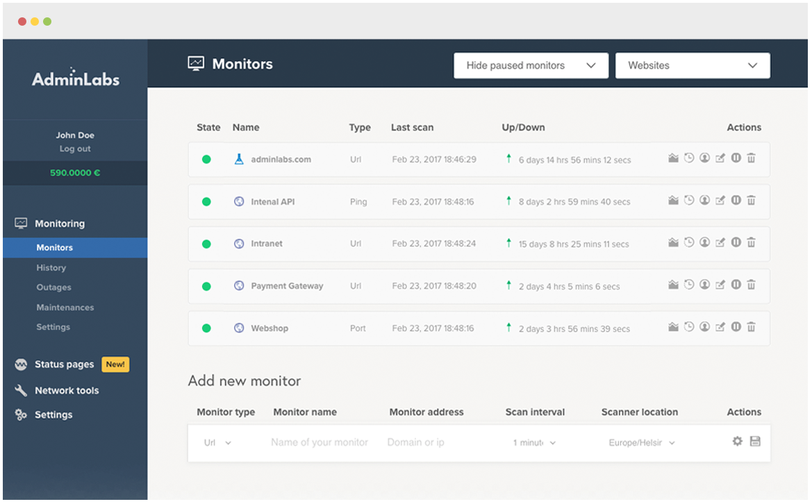Open the Hide paused monitors dropdown
Viewport: 812px width, 504px height.
(531, 66)
